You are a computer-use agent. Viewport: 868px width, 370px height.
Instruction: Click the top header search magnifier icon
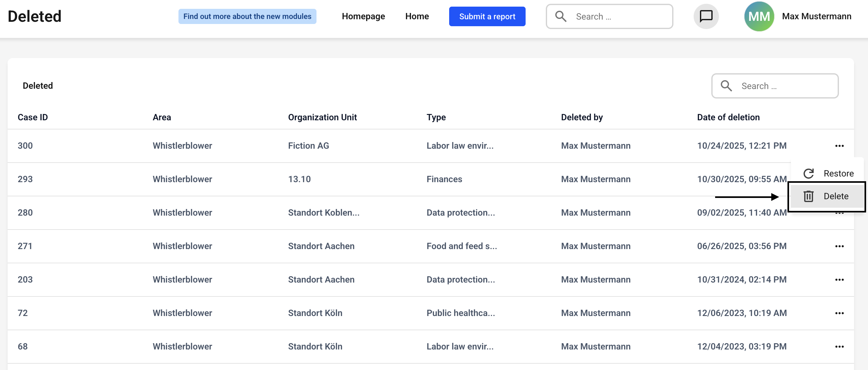pyautogui.click(x=561, y=16)
